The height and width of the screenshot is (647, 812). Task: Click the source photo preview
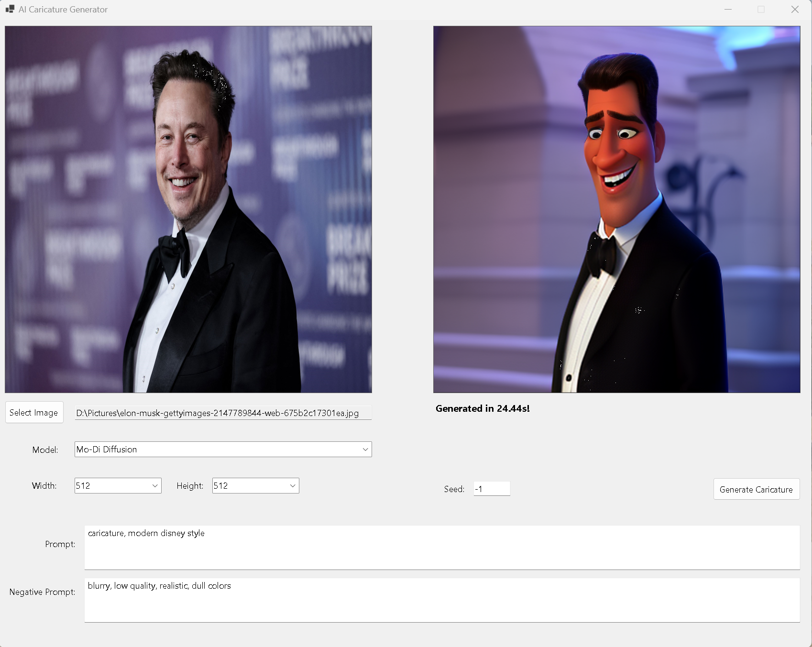tap(188, 209)
